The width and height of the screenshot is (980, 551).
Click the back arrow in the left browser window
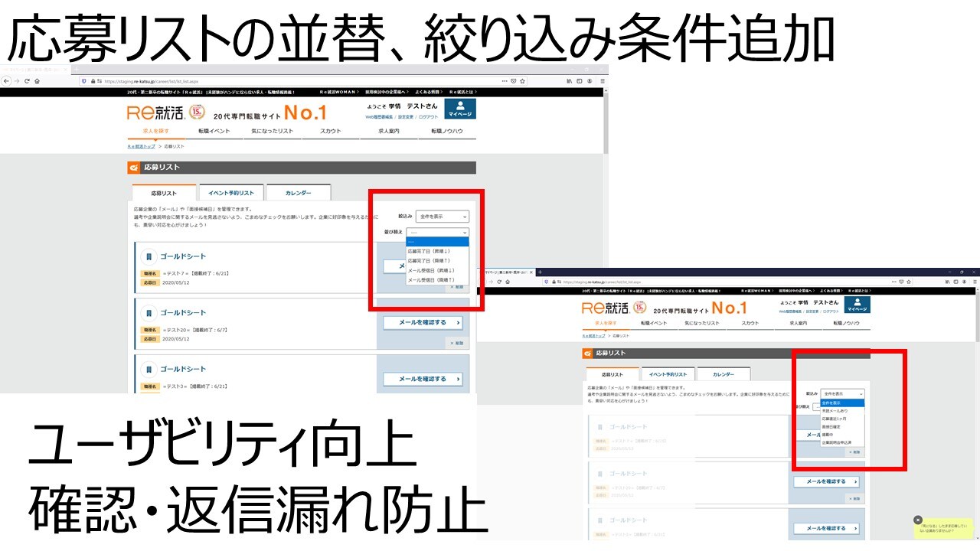[x=7, y=81]
